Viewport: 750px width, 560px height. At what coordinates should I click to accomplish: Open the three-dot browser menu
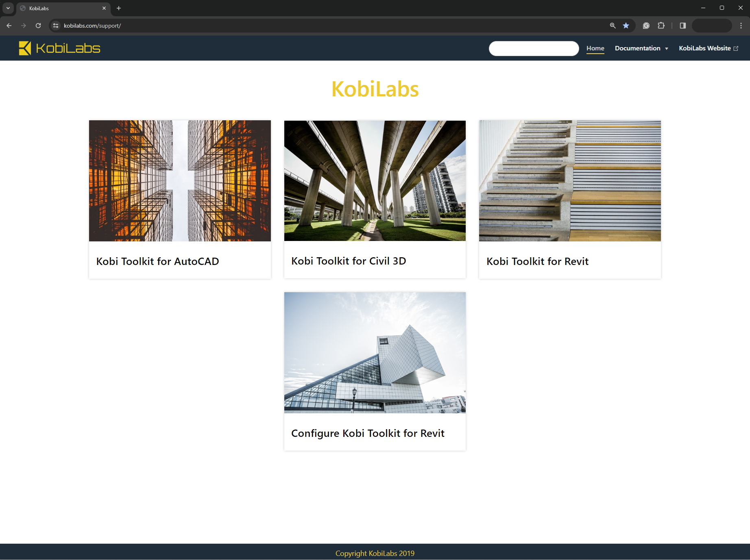tap(741, 25)
